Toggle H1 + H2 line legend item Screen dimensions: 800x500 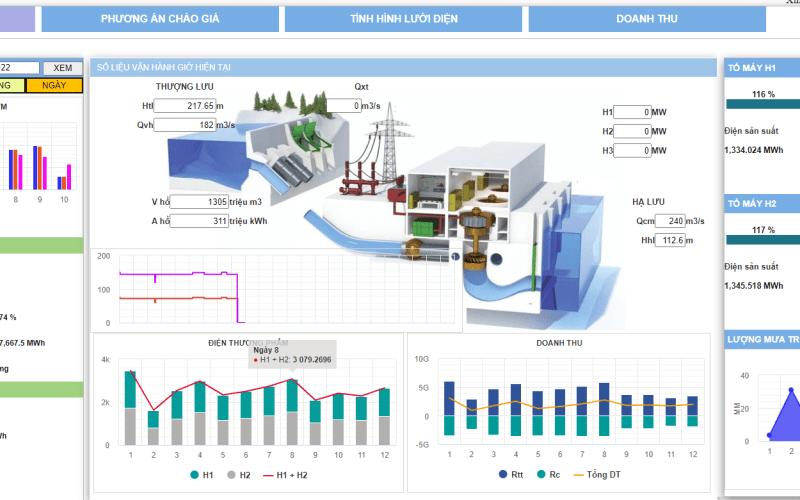pyautogui.click(x=285, y=474)
